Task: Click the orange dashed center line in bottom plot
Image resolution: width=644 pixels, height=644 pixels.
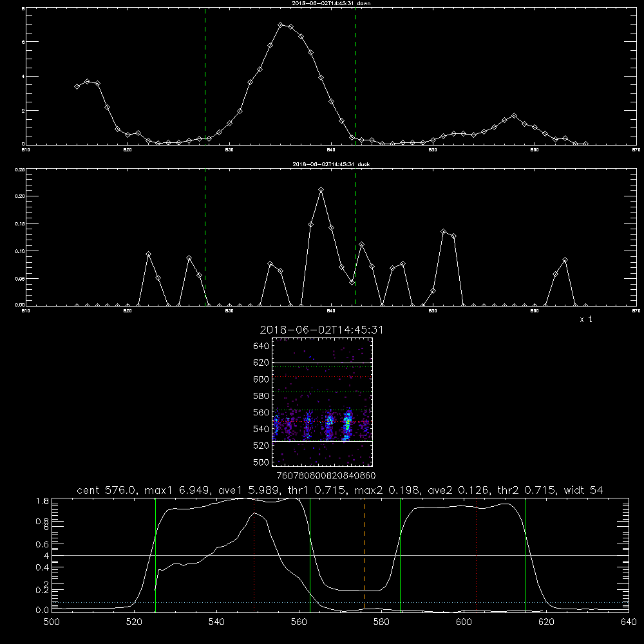Action: [x=365, y=555]
